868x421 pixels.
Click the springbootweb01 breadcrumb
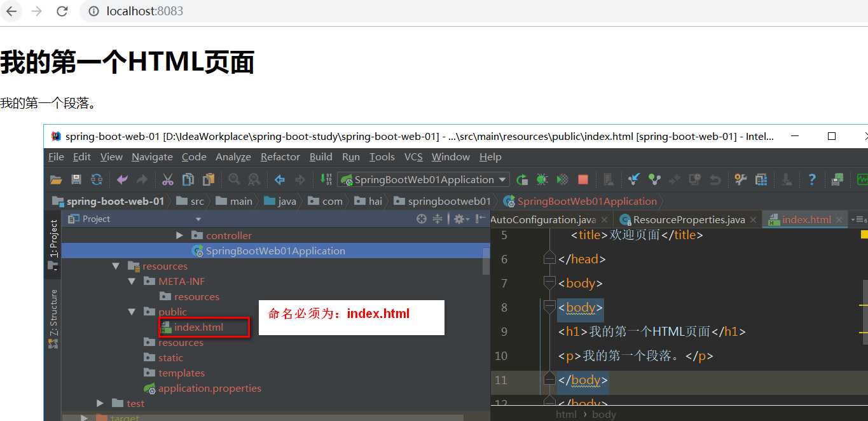click(443, 201)
